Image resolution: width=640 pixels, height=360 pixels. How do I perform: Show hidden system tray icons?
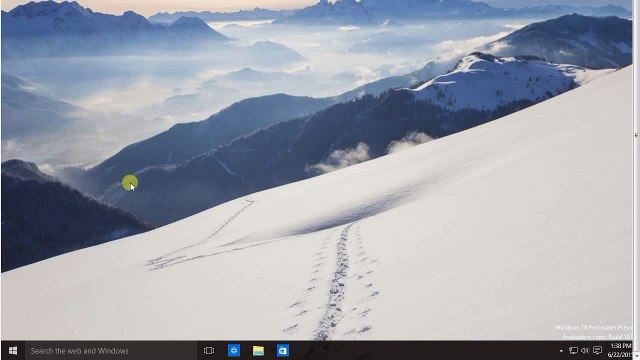561,351
